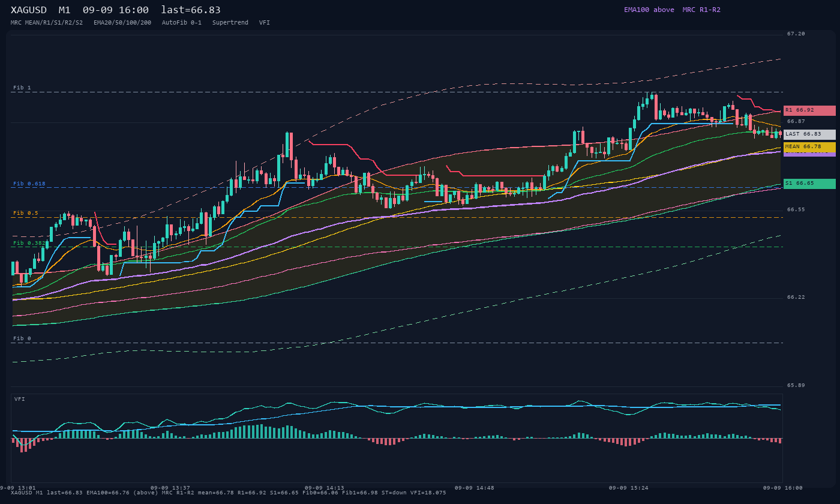Viewport: 840px width, 504px height.
Task: Click "Supertrend" in the indicator legend
Action: [x=230, y=23]
